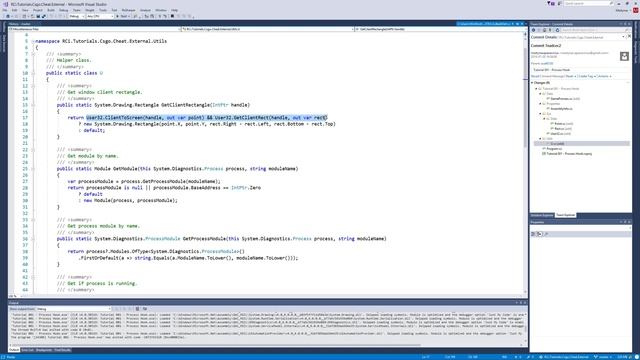The image size is (640, 360).
Task: Click the Team Explorer refresh icon
Action: (557, 30)
